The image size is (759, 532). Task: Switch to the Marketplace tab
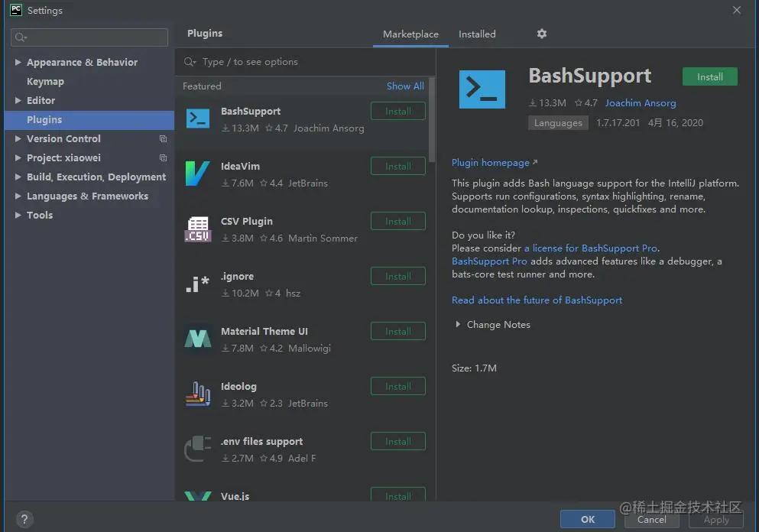[410, 34]
